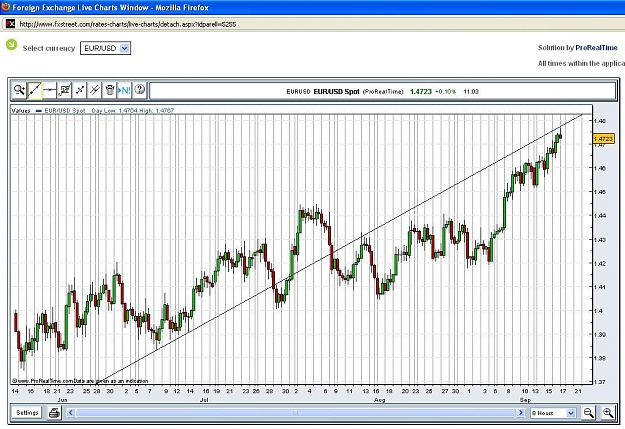
Task: Click the printer icon beside Settings
Action: point(54,413)
